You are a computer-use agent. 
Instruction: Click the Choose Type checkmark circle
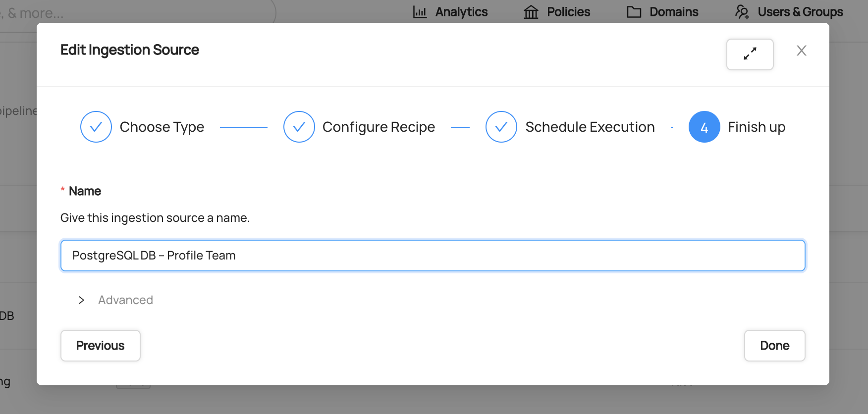pyautogui.click(x=96, y=127)
